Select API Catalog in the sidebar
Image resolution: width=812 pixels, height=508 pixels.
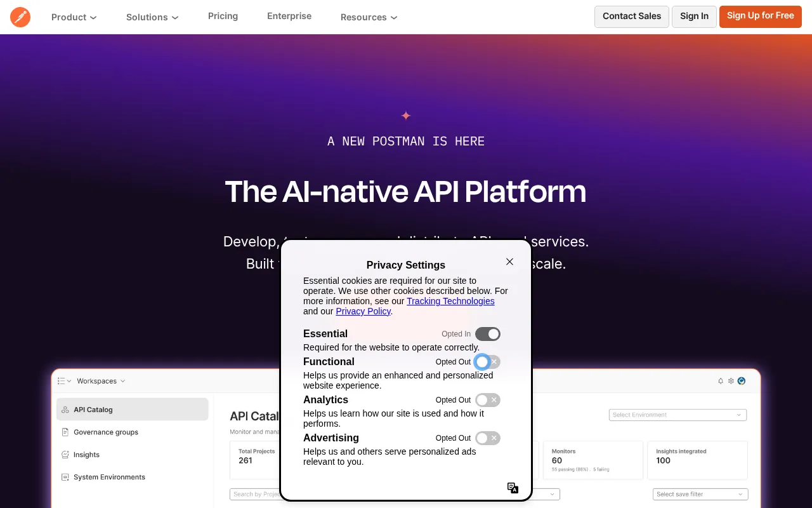point(133,410)
